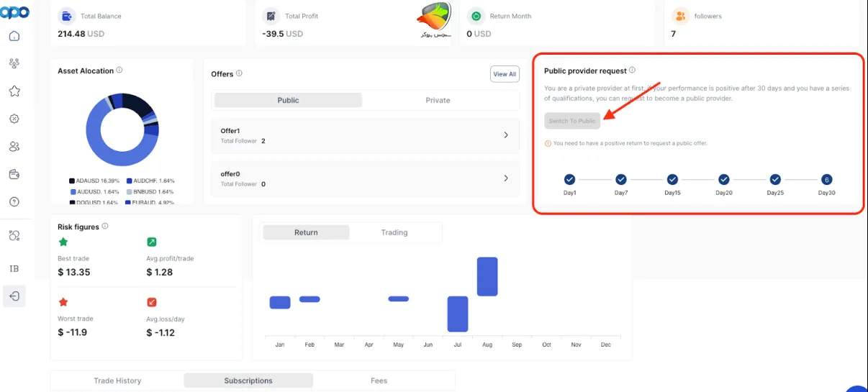This screenshot has width=868, height=392.
Task: Open the IB section in sidebar
Action: pyautogui.click(x=14, y=268)
